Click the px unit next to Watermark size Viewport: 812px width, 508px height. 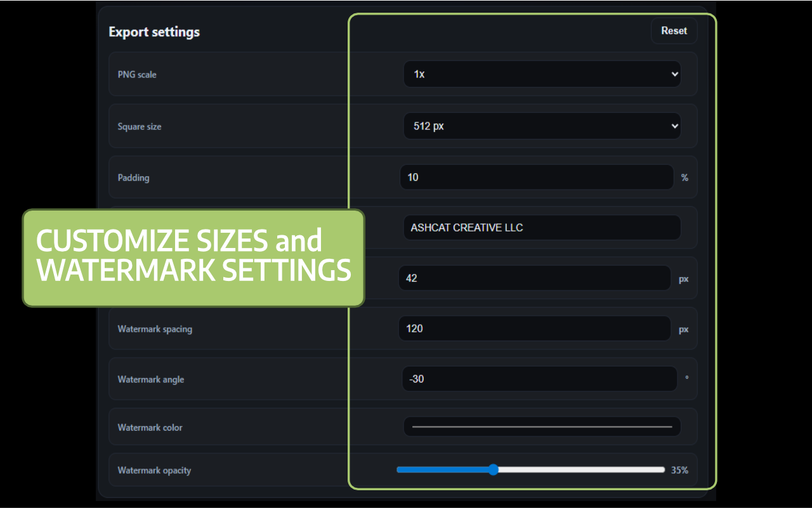tap(683, 278)
